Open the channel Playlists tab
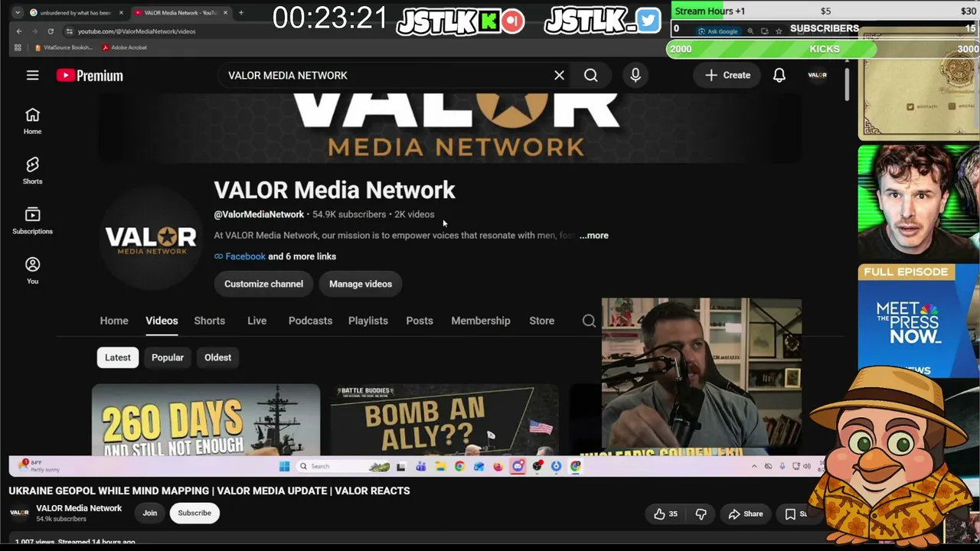 point(368,321)
